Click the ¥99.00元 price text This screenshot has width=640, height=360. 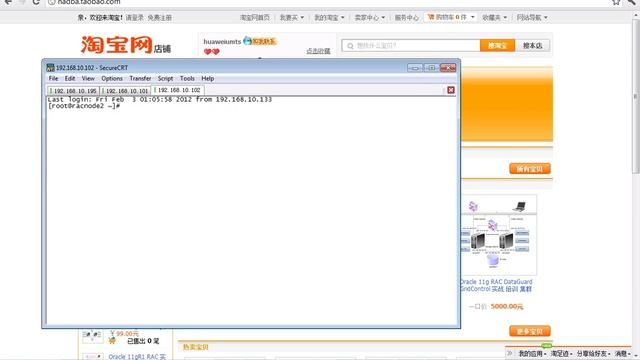click(124, 333)
